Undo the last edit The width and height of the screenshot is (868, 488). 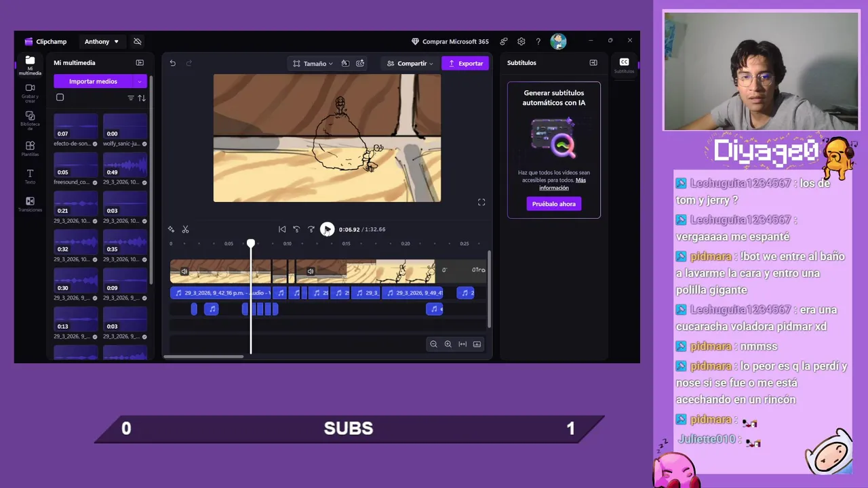172,63
